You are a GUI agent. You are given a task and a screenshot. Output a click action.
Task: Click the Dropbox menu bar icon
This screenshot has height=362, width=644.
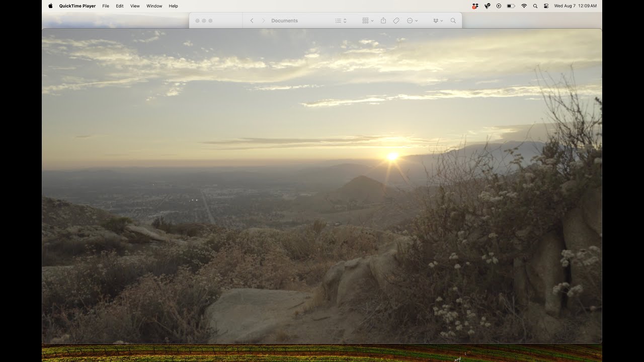pos(475,6)
